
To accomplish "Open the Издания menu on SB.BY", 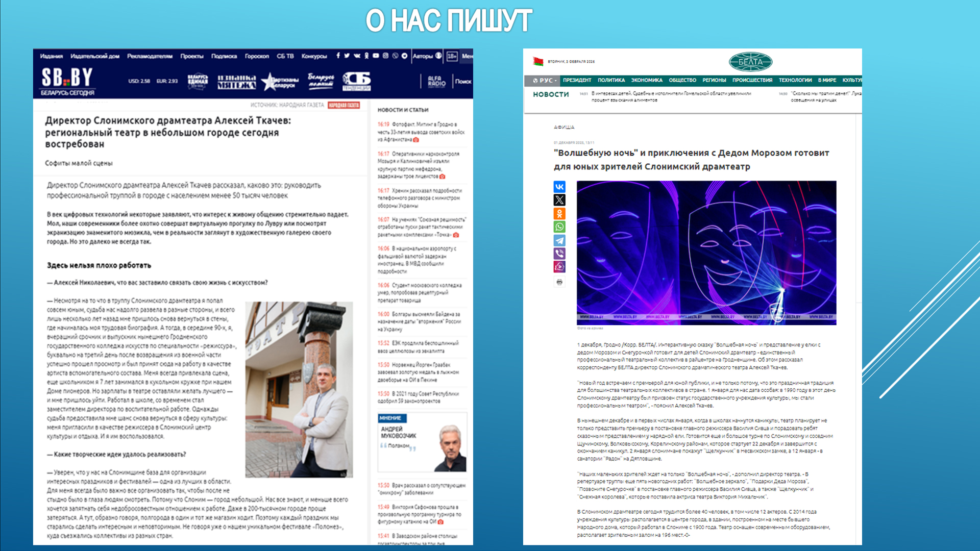I will click(51, 56).
